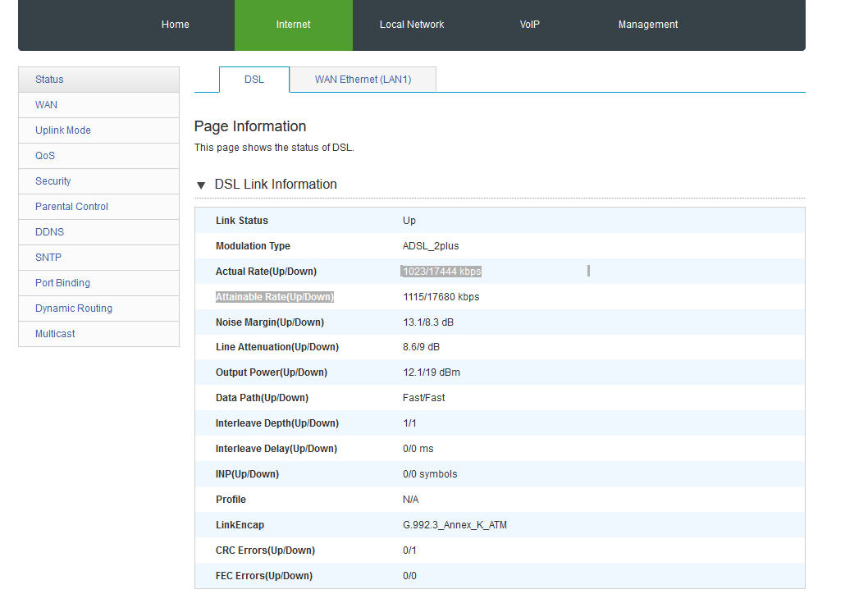Click the CRC Errors(Up/Down) label
The height and width of the screenshot is (594, 868).
coord(265,551)
